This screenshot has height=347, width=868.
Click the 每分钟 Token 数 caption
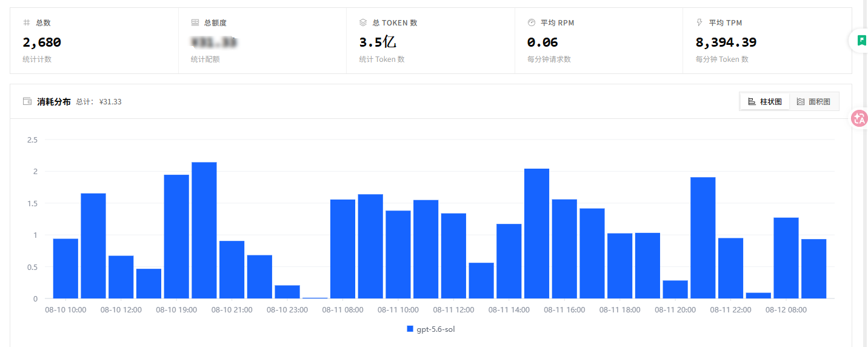[722, 59]
